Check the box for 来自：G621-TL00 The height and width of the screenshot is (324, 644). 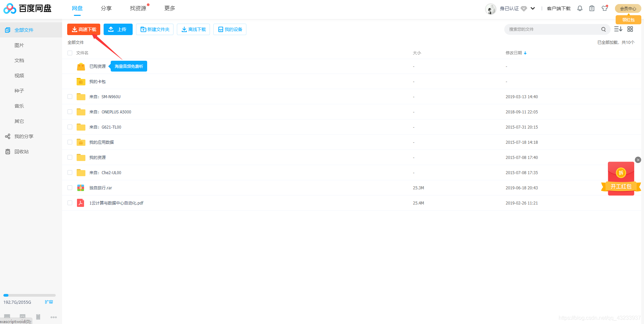click(70, 127)
